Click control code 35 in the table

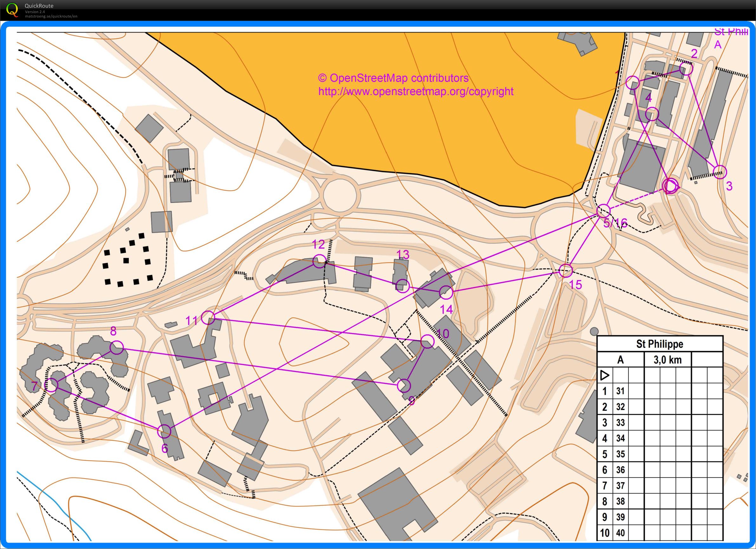(x=620, y=454)
